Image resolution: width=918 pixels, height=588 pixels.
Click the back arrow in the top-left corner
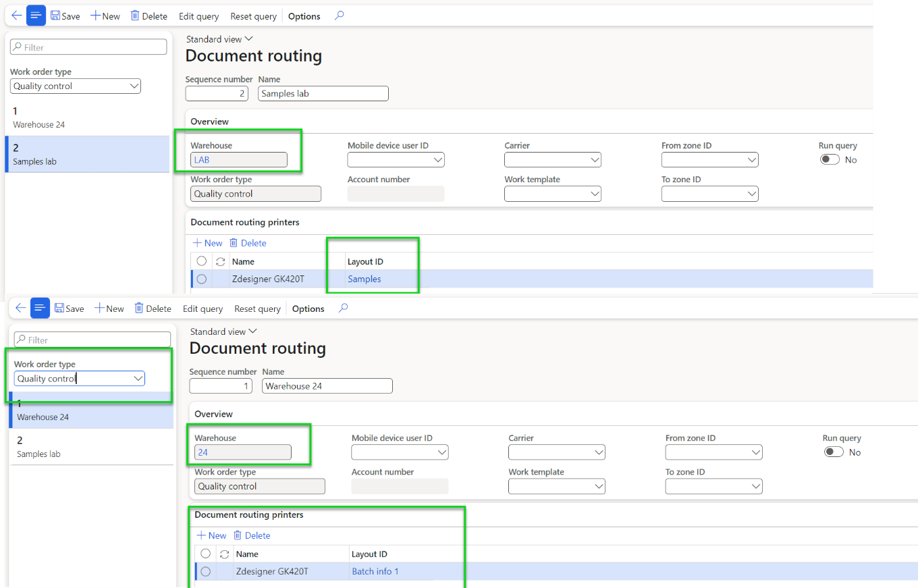tap(16, 16)
